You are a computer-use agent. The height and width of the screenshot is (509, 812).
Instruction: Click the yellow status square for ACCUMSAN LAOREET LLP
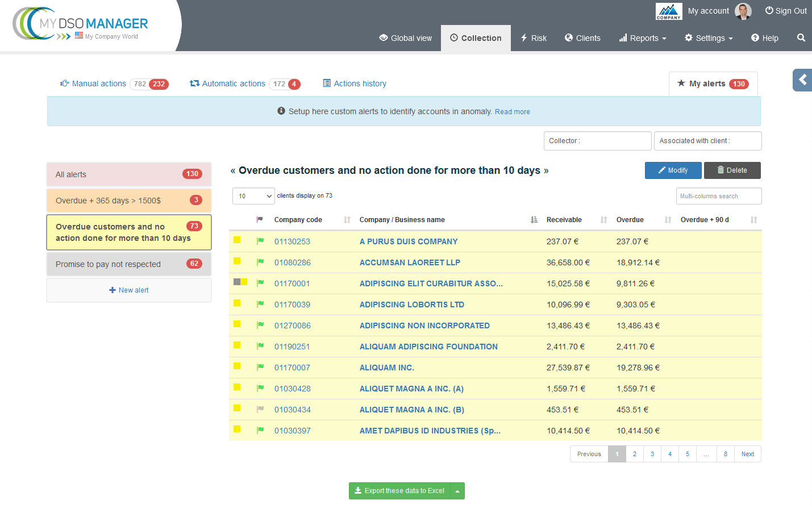click(237, 261)
